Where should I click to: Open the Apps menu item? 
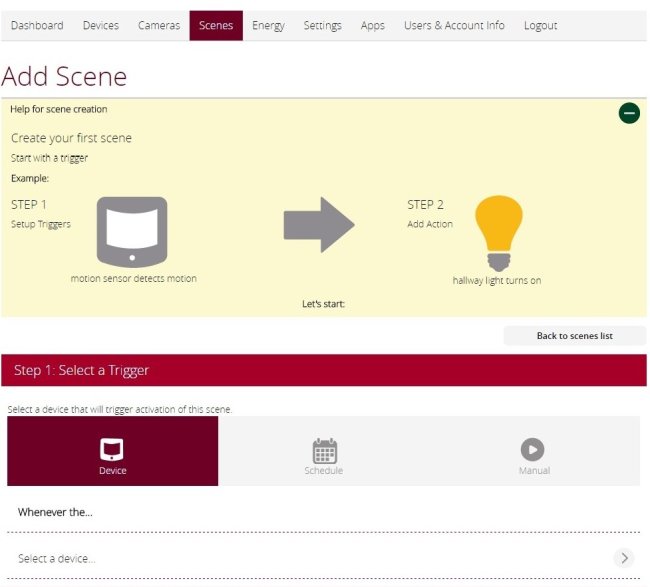tap(372, 26)
